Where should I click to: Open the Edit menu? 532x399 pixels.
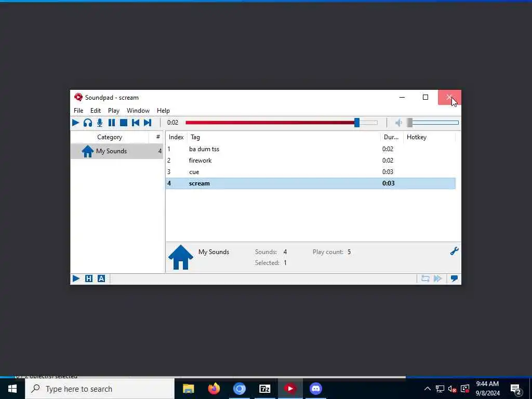(x=96, y=111)
